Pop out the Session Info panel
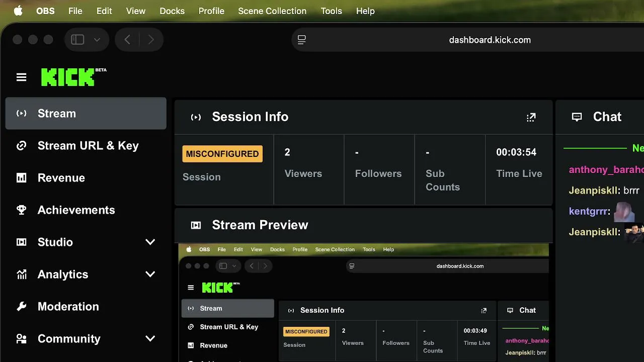This screenshot has height=362, width=644. pos(531,117)
